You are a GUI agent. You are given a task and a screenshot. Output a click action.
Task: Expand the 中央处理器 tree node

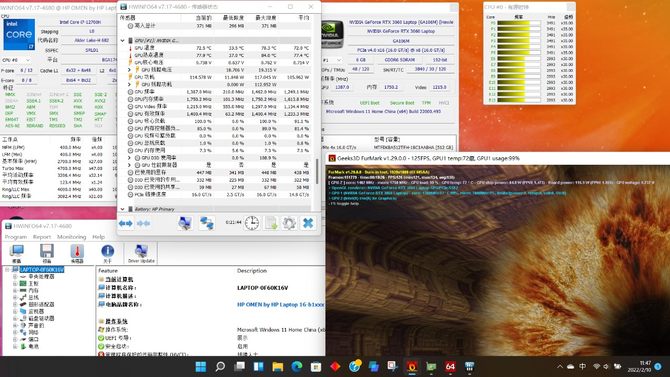pyautogui.click(x=15, y=277)
